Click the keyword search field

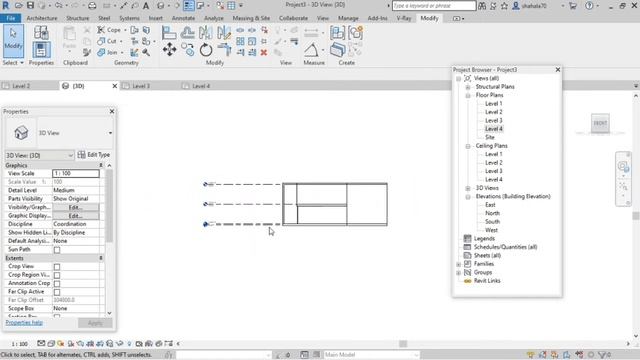434,6
